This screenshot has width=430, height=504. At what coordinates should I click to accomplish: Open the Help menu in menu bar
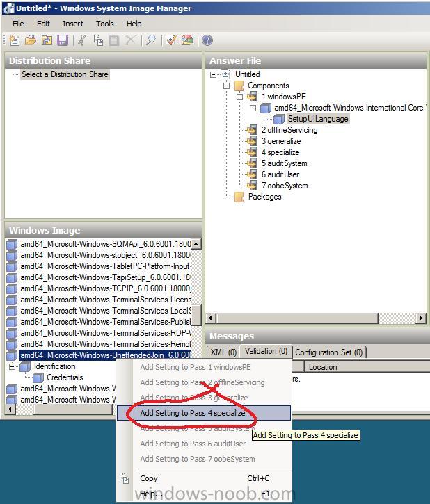134,24
